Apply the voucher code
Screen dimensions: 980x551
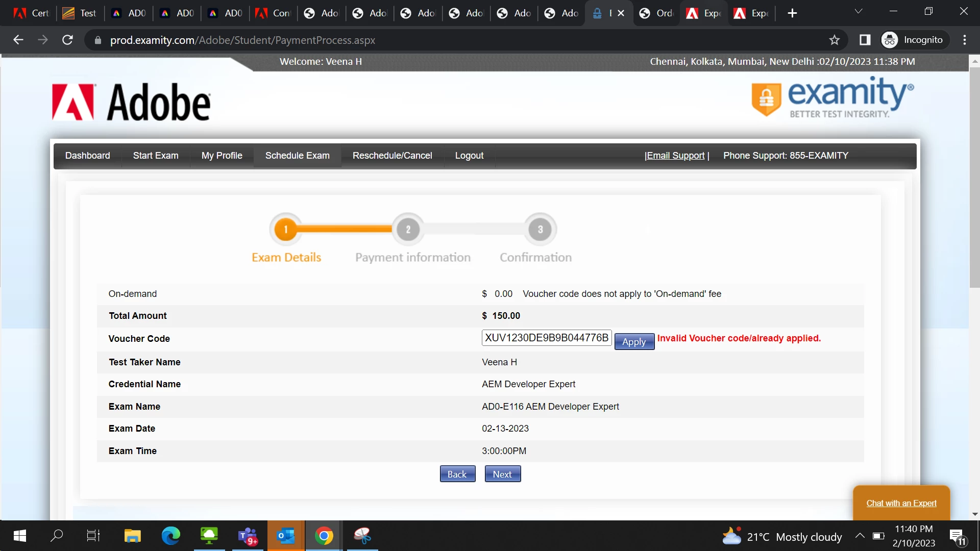tap(634, 342)
